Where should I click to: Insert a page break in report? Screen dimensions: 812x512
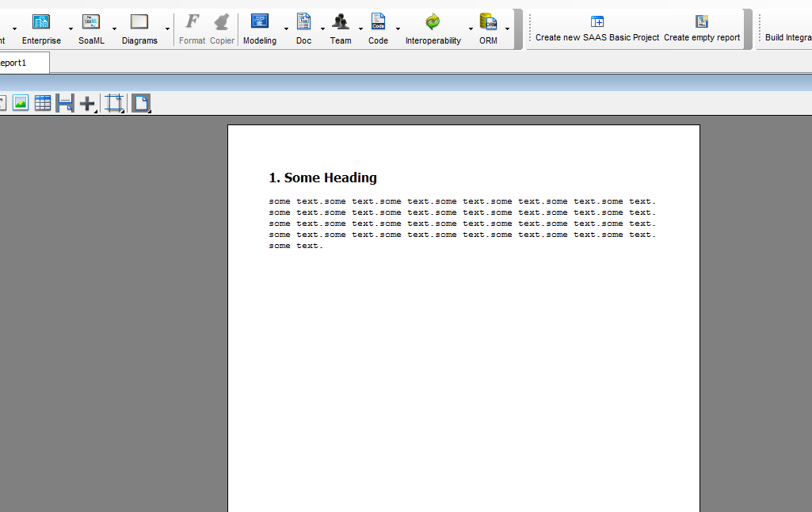(x=65, y=103)
